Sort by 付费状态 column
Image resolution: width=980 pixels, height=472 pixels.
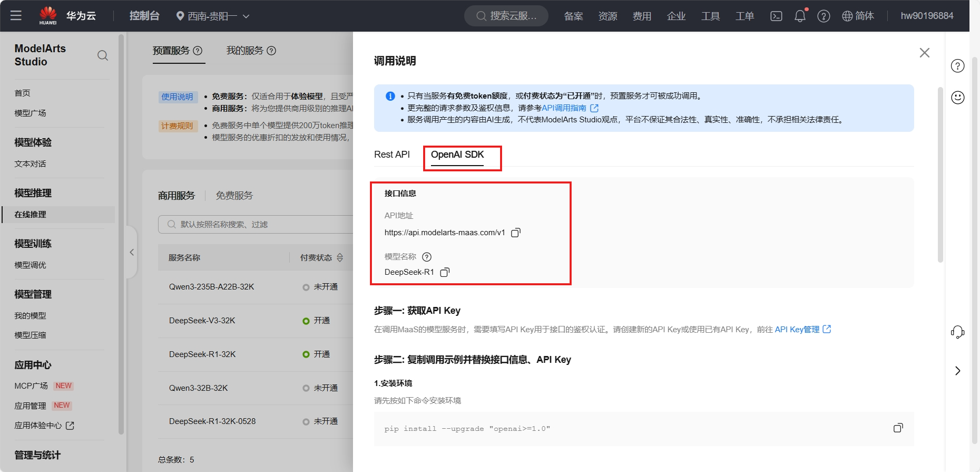pyautogui.click(x=340, y=257)
